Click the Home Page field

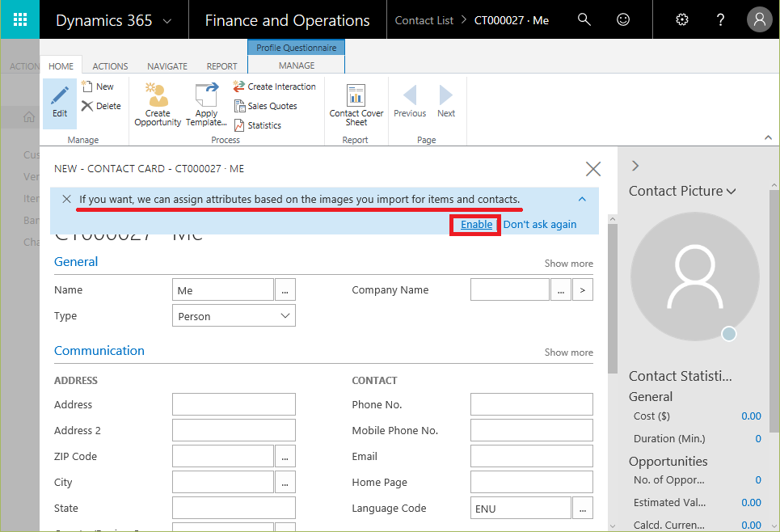point(532,482)
